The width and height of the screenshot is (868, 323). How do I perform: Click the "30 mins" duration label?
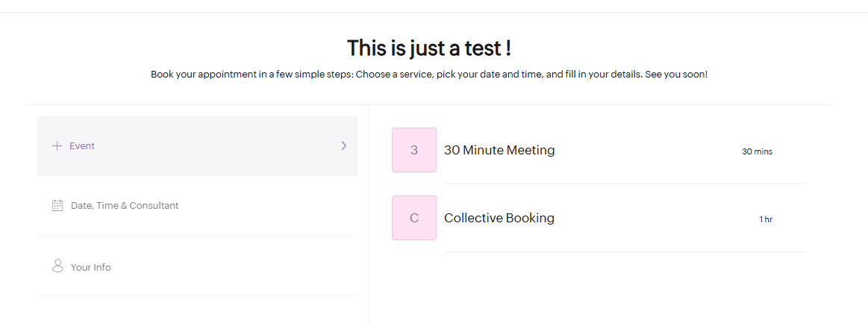pos(757,151)
